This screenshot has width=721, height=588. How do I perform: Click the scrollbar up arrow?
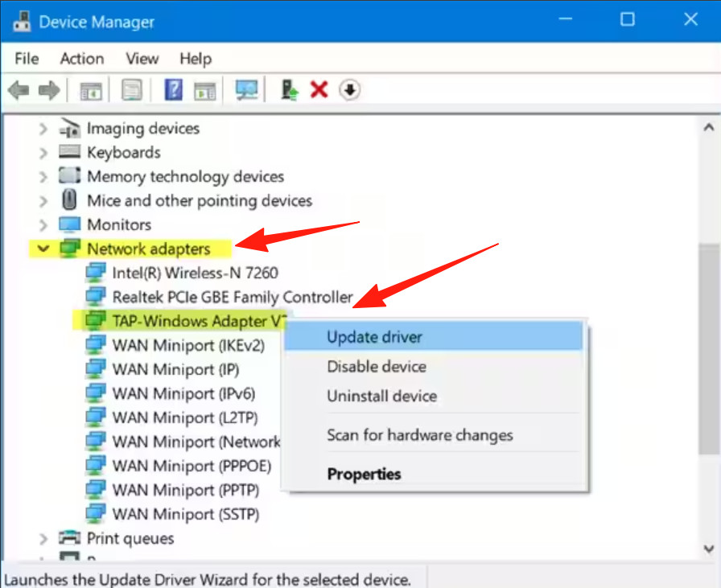coord(709,127)
